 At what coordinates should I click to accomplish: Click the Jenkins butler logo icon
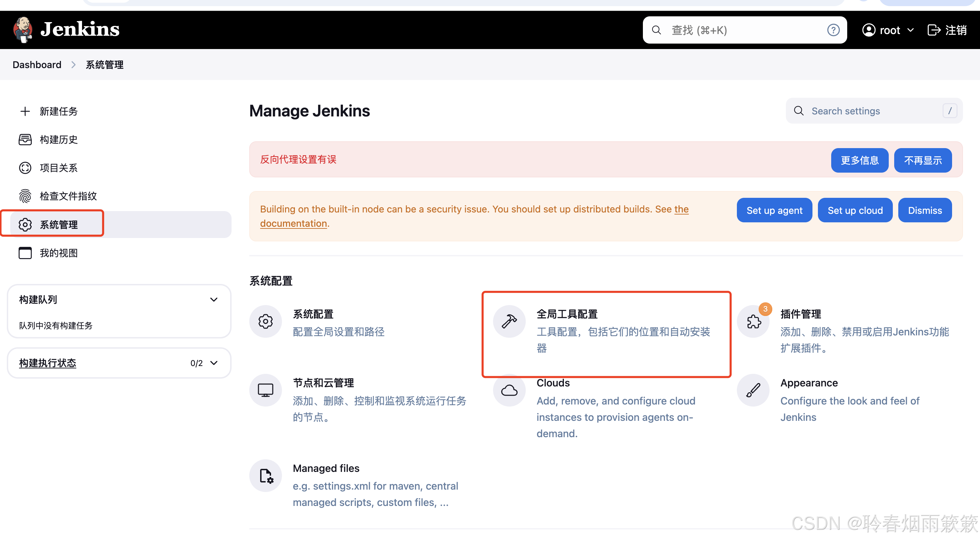(23, 30)
